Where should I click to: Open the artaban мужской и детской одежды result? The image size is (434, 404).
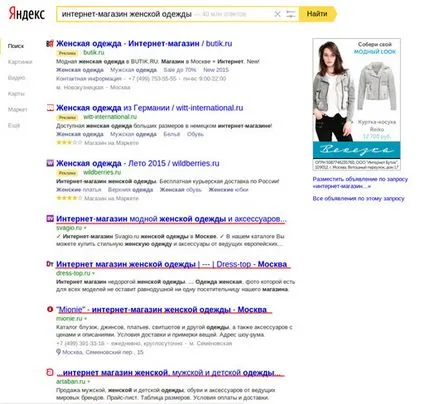pyautogui.click(x=170, y=373)
